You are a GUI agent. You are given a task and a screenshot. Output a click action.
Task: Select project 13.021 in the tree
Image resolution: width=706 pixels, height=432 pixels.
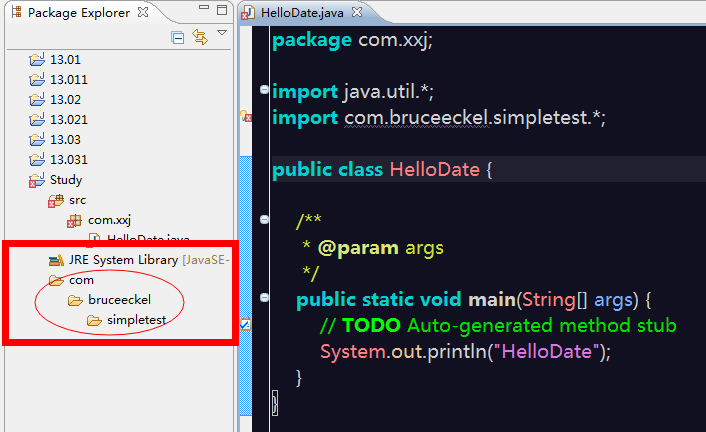69,120
